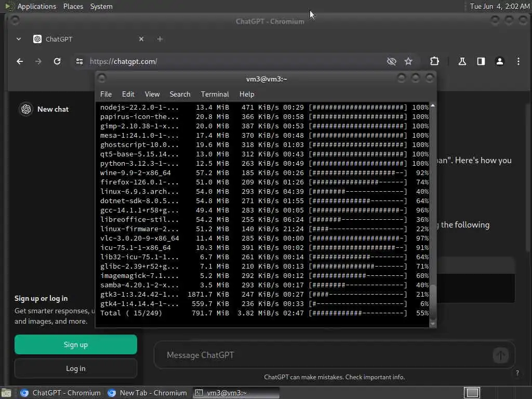Open the Chromium profile icon
Image resolution: width=532 pixels, height=399 pixels.
(x=499, y=61)
